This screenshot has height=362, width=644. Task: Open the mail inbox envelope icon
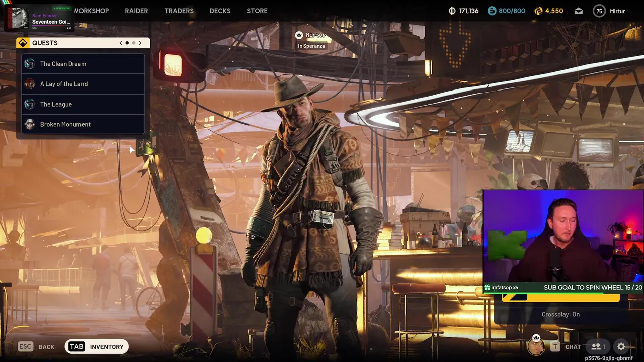coord(579,11)
